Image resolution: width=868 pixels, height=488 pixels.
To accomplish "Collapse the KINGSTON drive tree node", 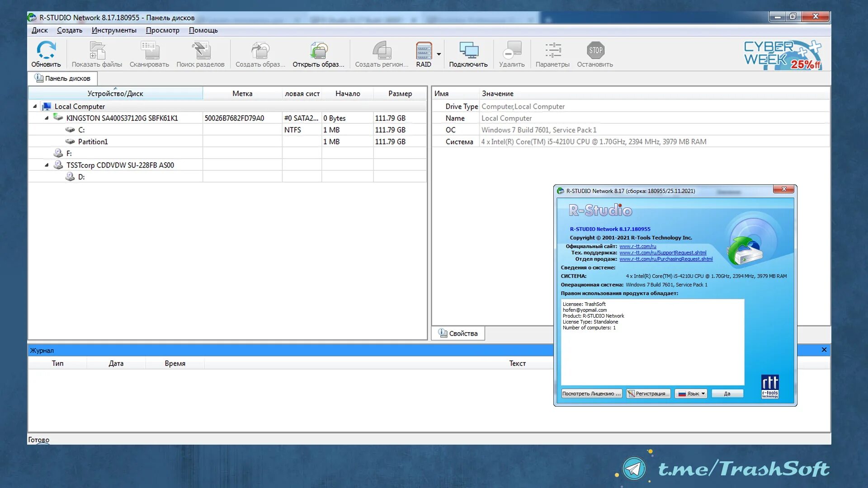I will [x=47, y=118].
